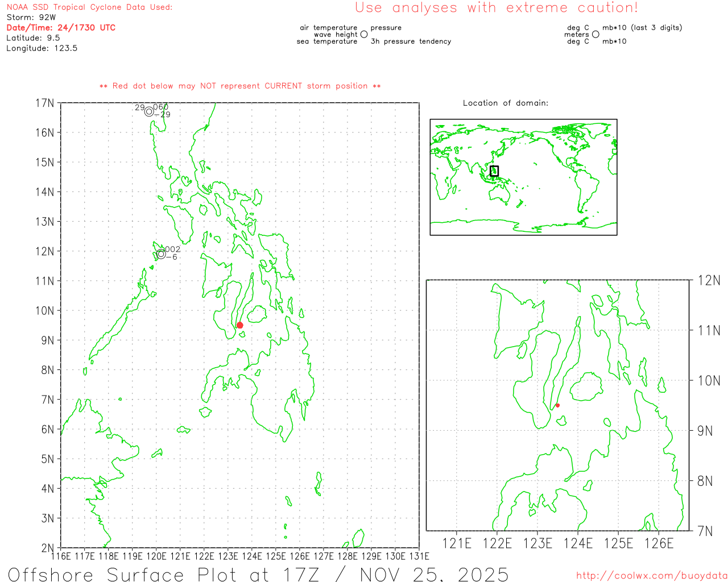Click the red storm position dot on main map
The height and width of the screenshot is (582, 728).
[239, 325]
